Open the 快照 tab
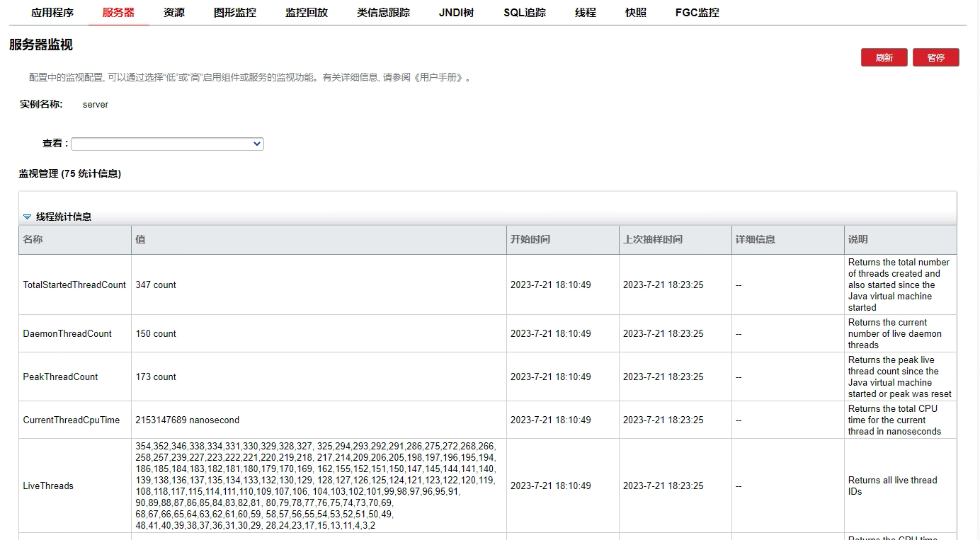The image size is (980, 540). 636,13
